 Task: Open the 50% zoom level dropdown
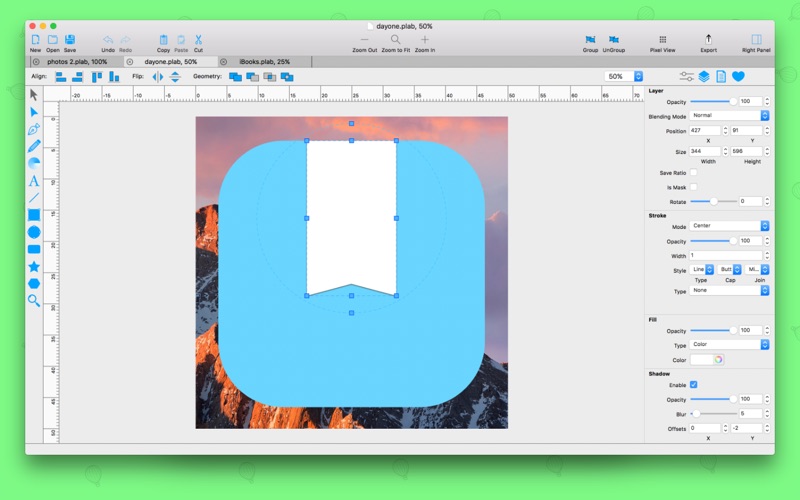pyautogui.click(x=622, y=76)
